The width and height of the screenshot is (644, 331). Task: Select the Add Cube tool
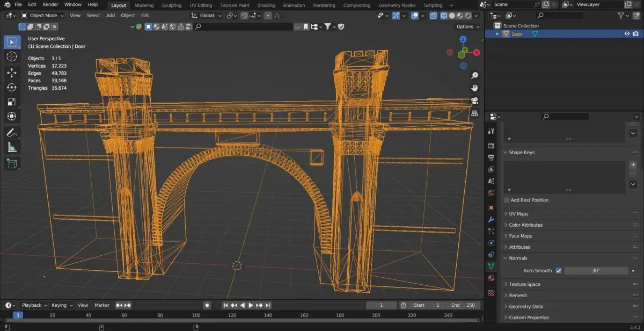(11, 163)
